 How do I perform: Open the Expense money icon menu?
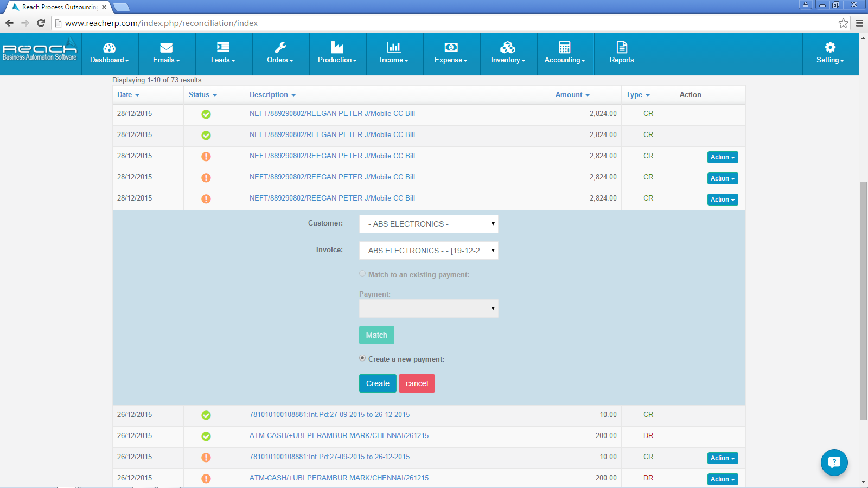point(451,54)
